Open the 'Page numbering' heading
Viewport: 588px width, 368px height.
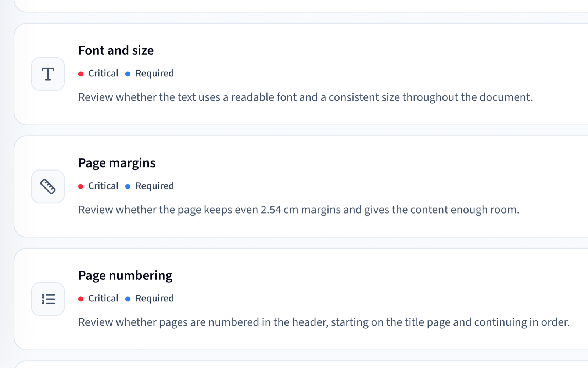(x=125, y=275)
